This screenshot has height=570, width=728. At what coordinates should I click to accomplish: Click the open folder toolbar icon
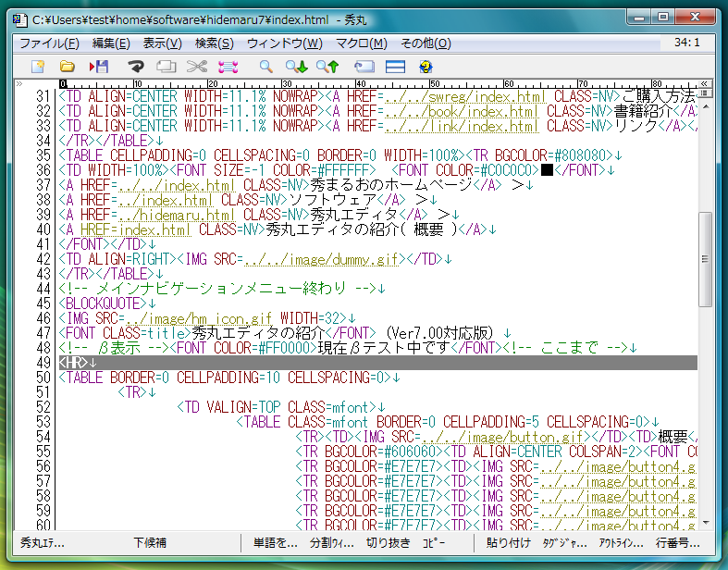click(x=68, y=67)
